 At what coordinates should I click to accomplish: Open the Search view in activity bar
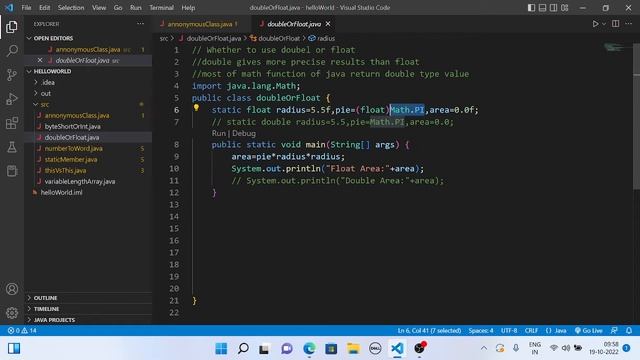12,51
